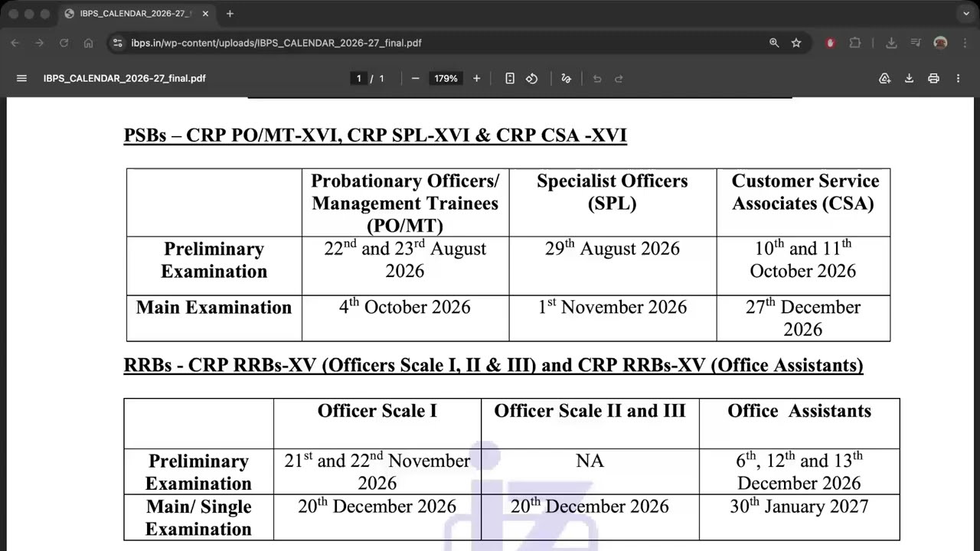
Task: Print the PDF document
Action: point(933,78)
